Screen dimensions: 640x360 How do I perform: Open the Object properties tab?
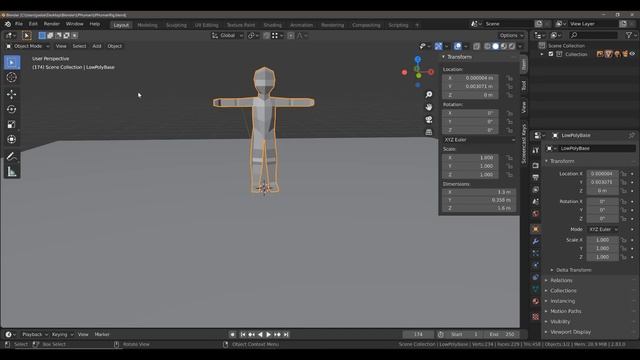(536, 229)
